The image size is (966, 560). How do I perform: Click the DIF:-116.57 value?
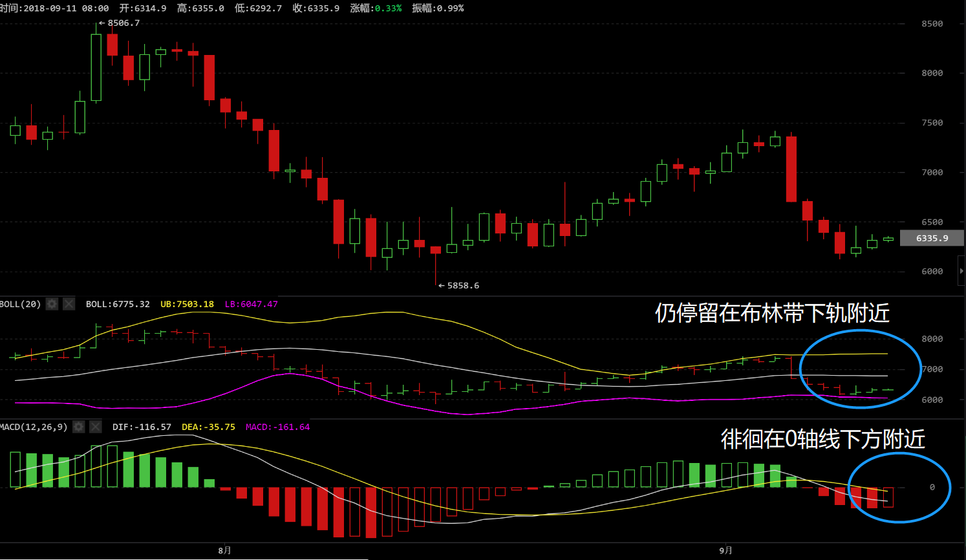[142, 427]
